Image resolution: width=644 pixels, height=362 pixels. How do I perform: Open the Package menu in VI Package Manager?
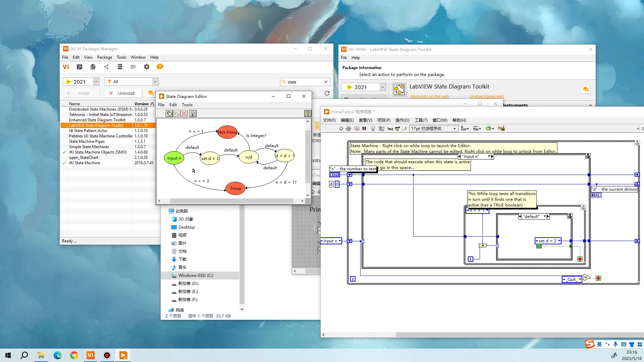click(104, 57)
